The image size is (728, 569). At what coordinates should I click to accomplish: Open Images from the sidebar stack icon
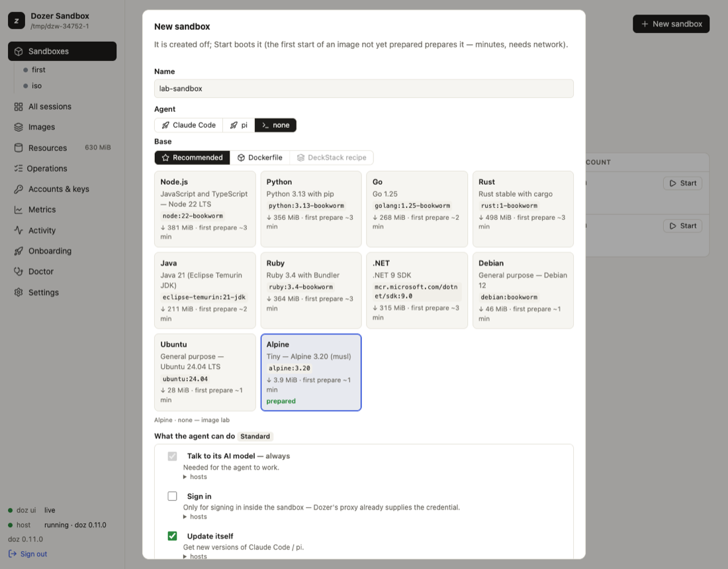pyautogui.click(x=19, y=127)
